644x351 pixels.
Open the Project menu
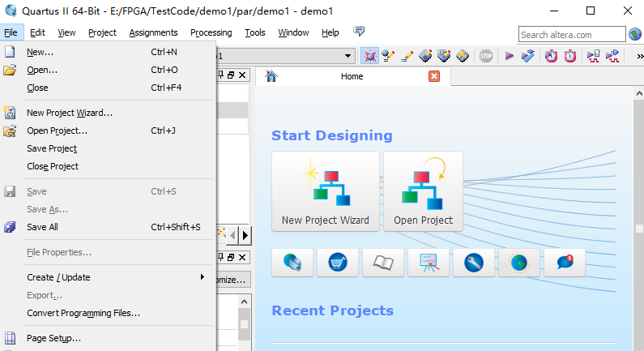pyautogui.click(x=102, y=32)
